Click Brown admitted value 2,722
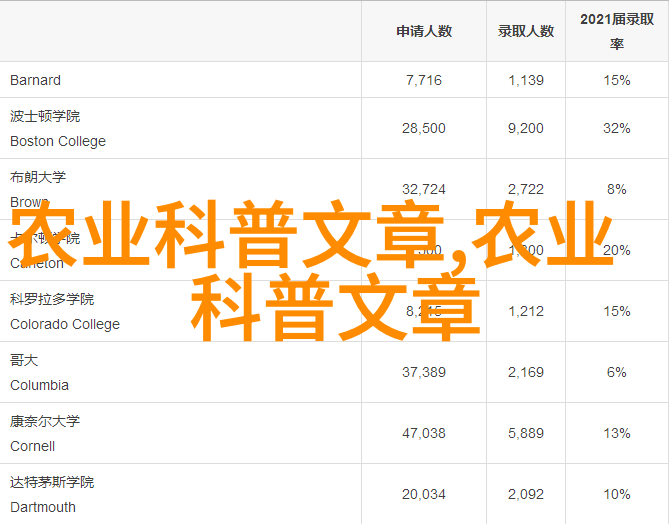The width and height of the screenshot is (670, 524). coord(526,189)
